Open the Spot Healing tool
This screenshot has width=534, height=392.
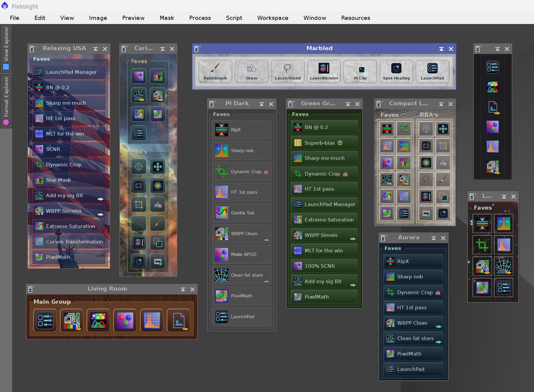coord(396,71)
